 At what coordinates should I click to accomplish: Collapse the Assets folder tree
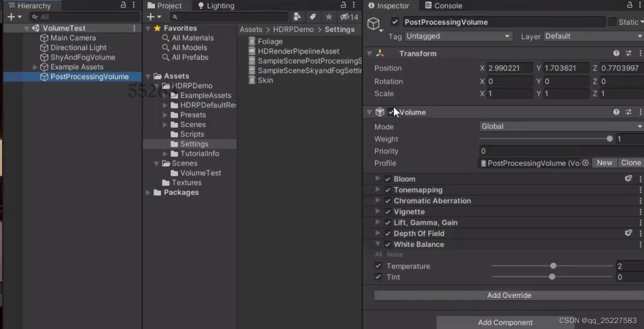point(147,76)
